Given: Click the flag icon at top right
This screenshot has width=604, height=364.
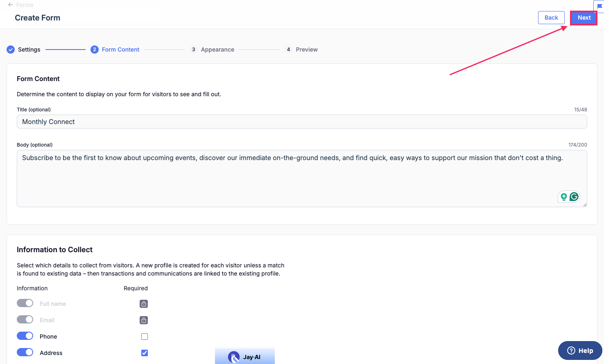Looking at the screenshot, I should [600, 6].
